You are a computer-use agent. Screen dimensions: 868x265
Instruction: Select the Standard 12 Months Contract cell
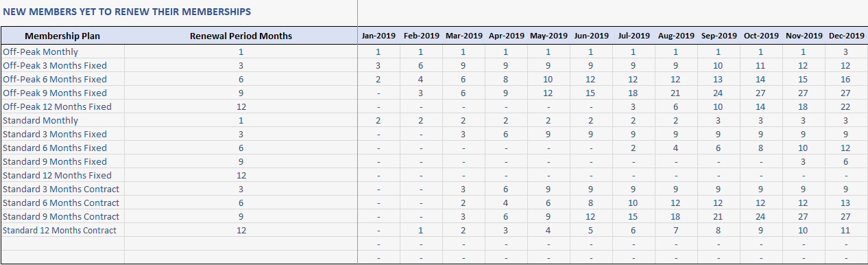62,230
